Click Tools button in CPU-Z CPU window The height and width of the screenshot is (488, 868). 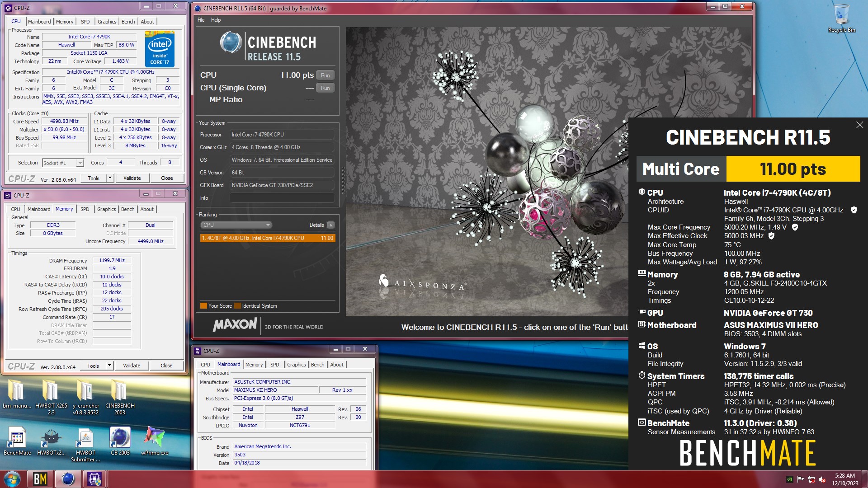(x=94, y=178)
